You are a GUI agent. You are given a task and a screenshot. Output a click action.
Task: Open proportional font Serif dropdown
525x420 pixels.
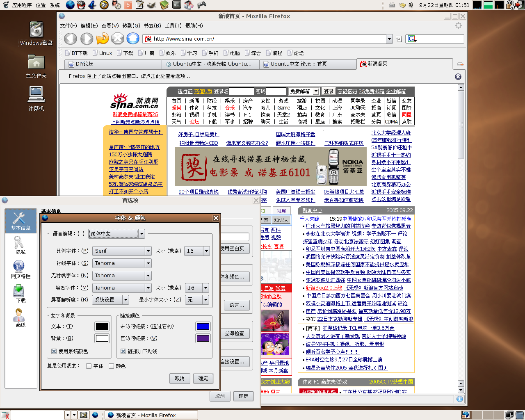coord(122,251)
